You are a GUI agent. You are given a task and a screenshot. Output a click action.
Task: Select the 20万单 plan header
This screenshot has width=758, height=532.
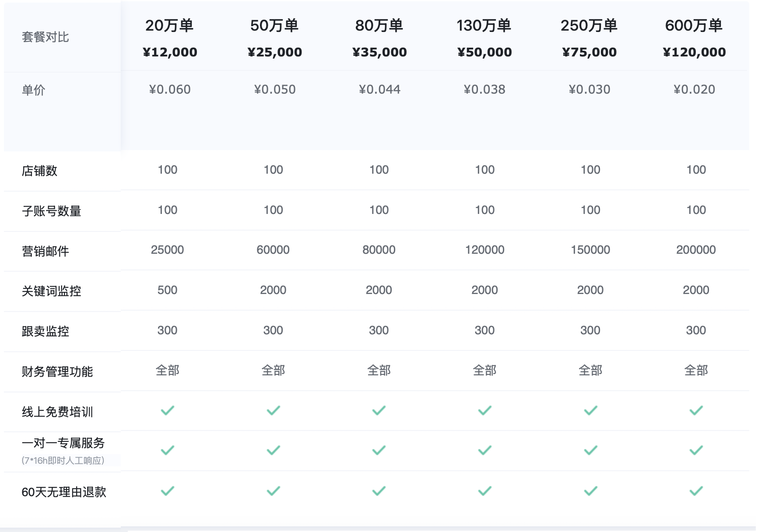(169, 26)
